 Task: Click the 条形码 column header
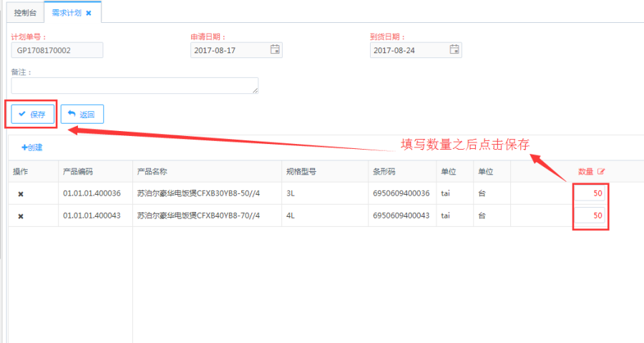pos(384,172)
